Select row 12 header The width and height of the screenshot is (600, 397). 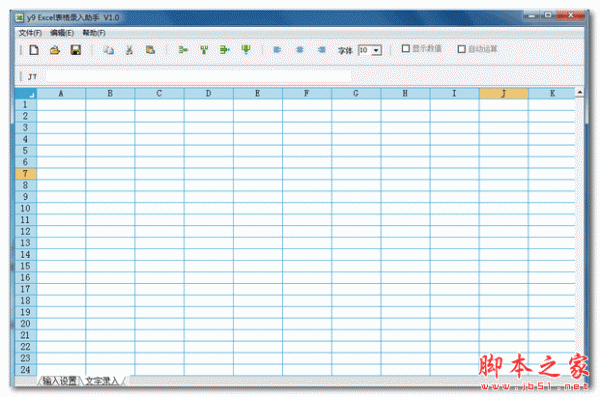(26, 232)
